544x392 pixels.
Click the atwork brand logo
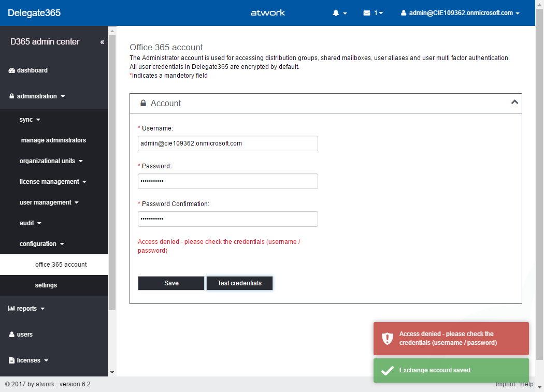coord(267,13)
